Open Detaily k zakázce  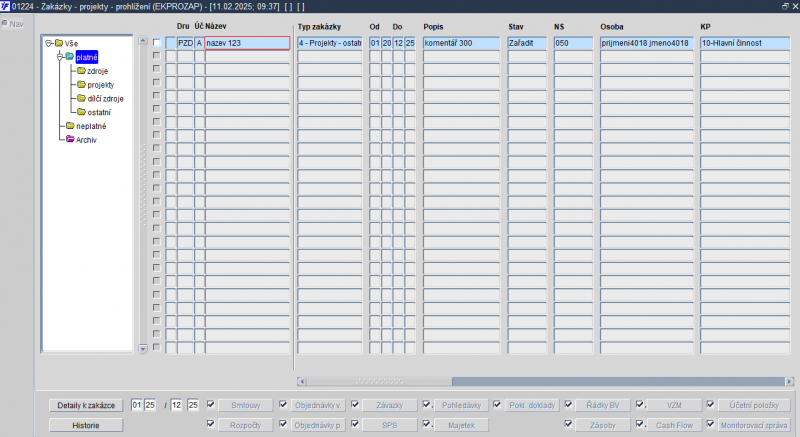tap(86, 405)
